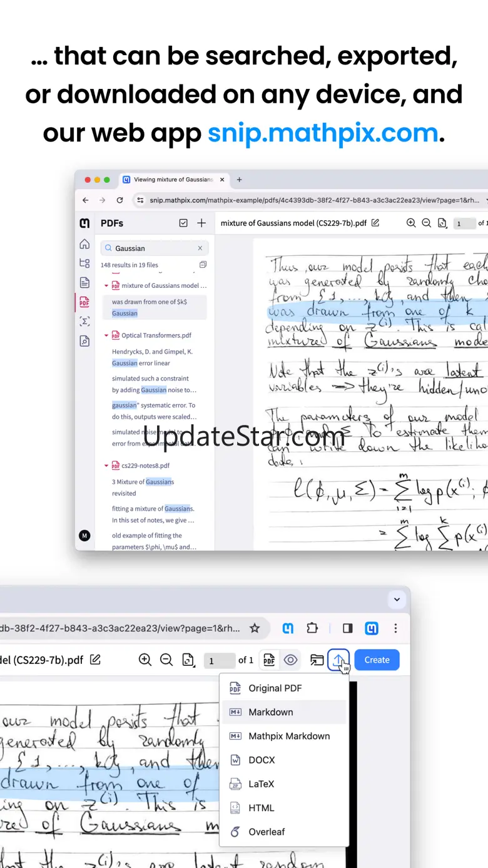Open Snips sigma icon in upper window sidebar

[x=84, y=322]
